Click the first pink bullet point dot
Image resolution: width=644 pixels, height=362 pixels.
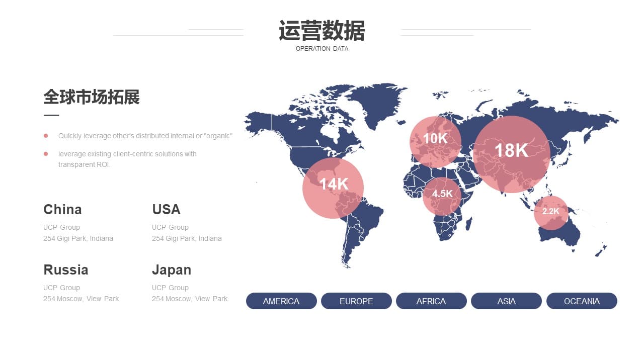(46, 136)
